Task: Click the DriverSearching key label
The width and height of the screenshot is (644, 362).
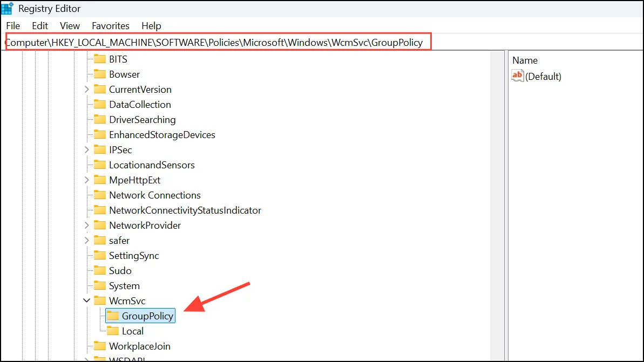Action: pyautogui.click(x=143, y=120)
